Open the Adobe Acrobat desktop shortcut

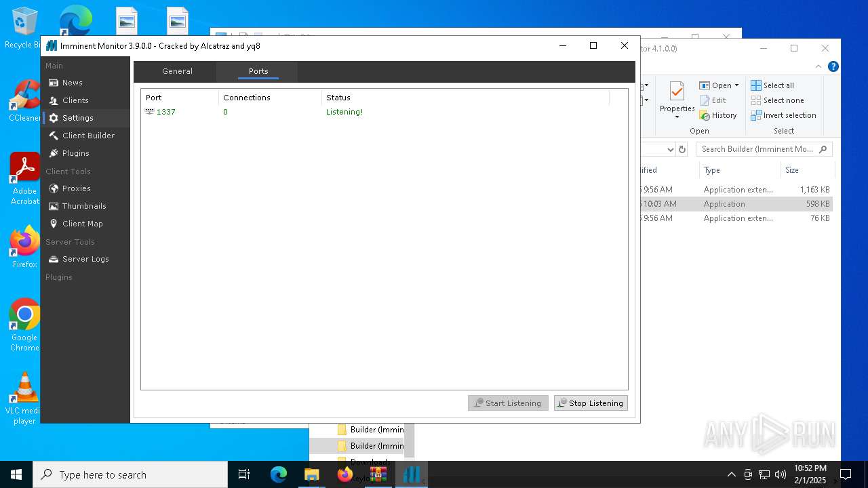pyautogui.click(x=24, y=179)
